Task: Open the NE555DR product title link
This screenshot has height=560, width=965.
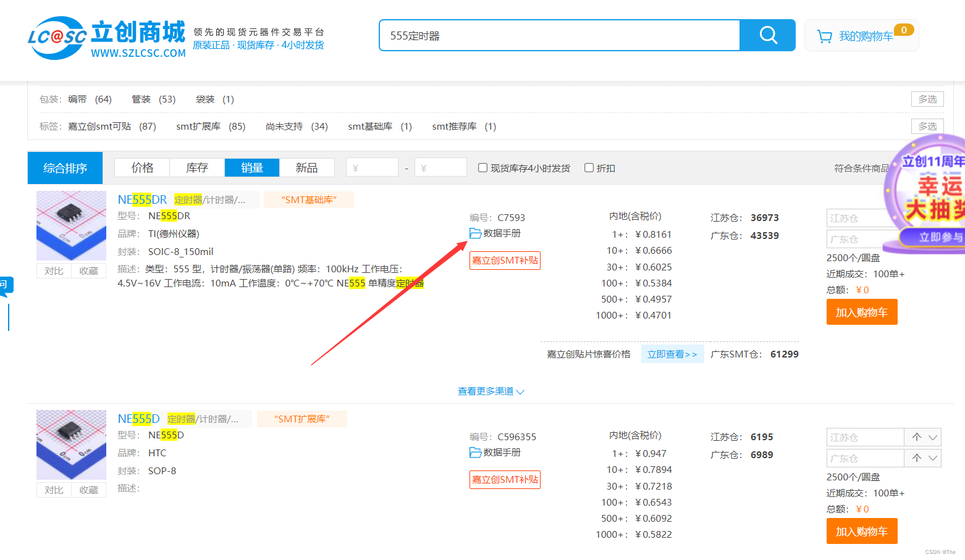Action: tap(142, 199)
